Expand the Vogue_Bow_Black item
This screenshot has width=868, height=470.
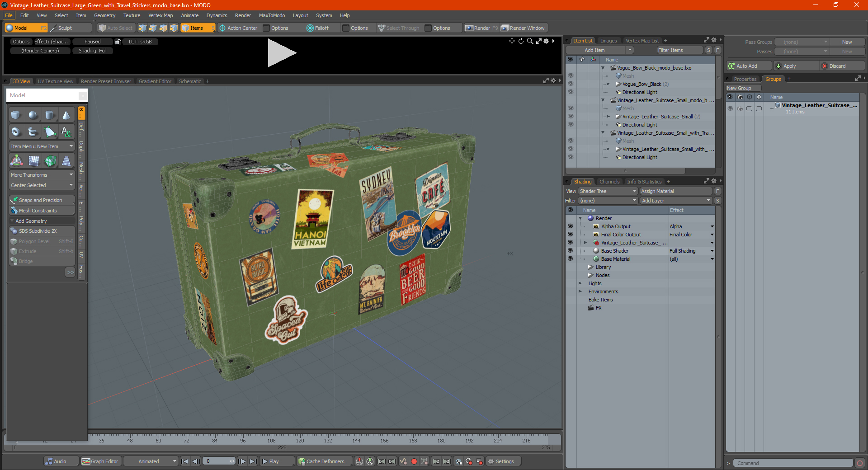pyautogui.click(x=608, y=84)
